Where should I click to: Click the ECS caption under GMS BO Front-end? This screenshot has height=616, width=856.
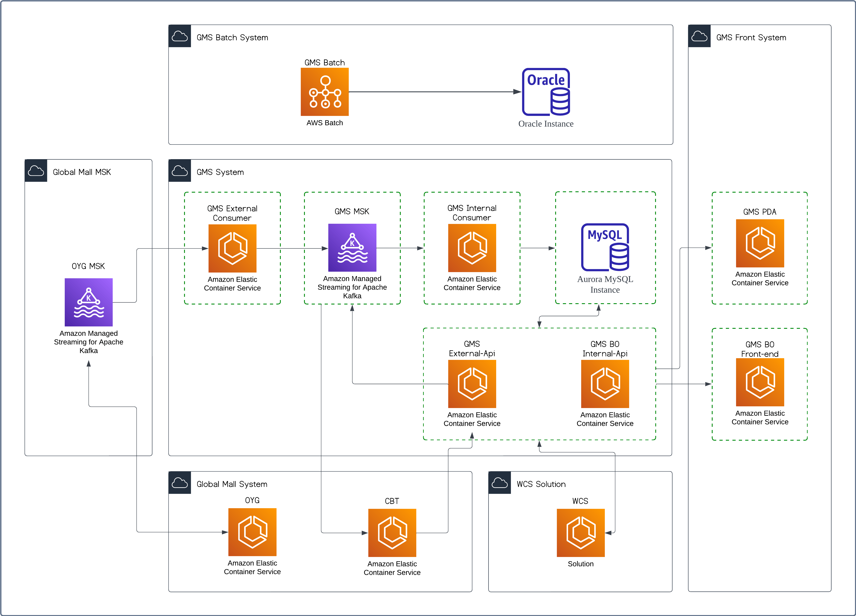[x=760, y=418]
